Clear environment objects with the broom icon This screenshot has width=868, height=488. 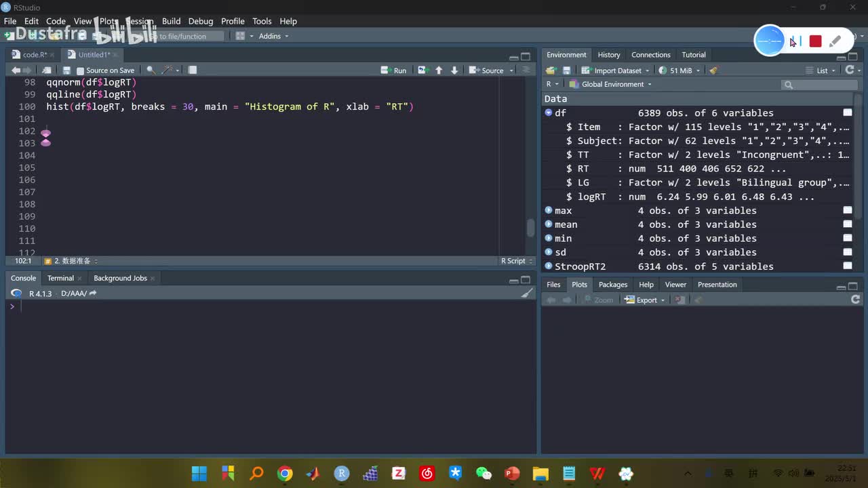pyautogui.click(x=713, y=70)
